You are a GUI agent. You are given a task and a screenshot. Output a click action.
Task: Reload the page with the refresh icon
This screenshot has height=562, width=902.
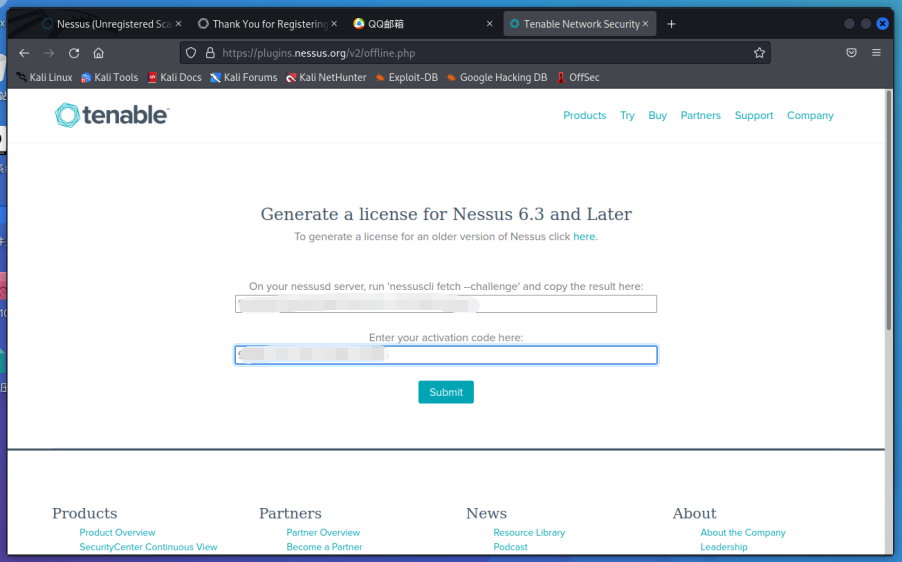pyautogui.click(x=74, y=53)
